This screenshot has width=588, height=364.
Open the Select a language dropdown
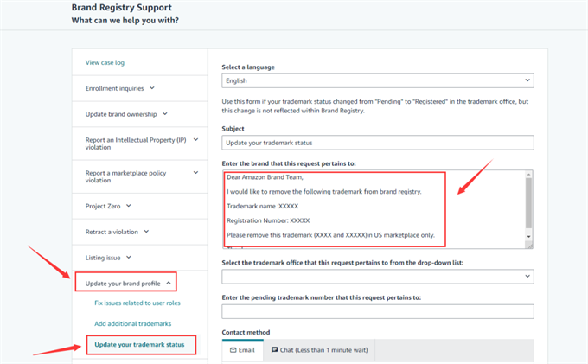[x=378, y=80]
